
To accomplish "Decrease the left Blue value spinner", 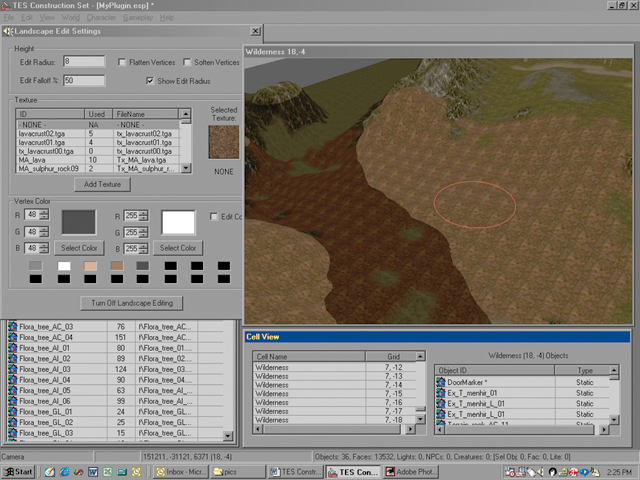I will pos(44,250).
